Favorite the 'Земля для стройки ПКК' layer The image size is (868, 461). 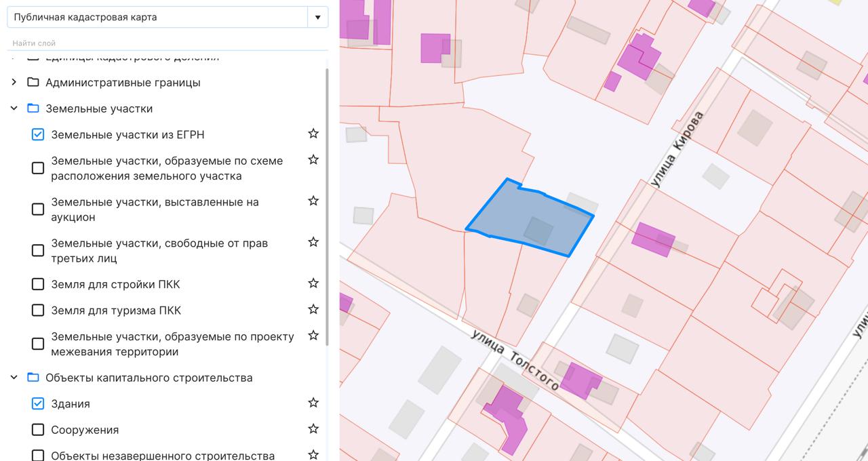[313, 283]
